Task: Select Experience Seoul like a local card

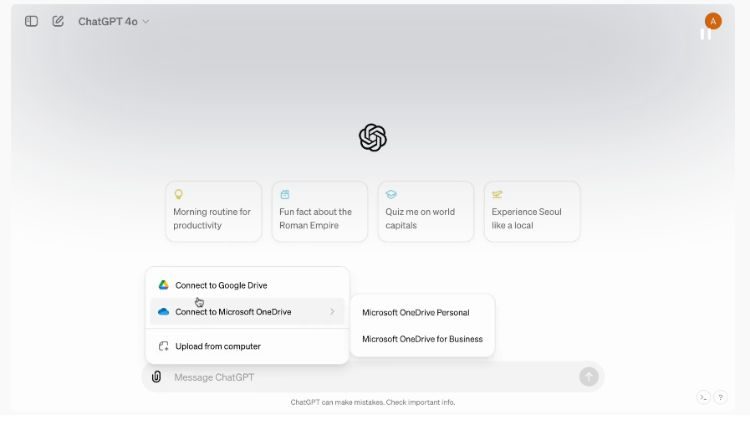Action: coord(532,211)
